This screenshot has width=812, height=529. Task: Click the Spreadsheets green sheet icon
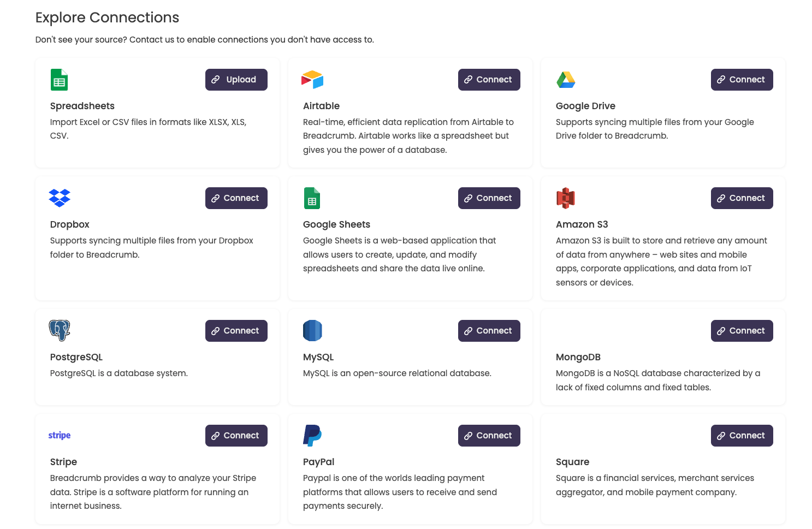(x=59, y=79)
